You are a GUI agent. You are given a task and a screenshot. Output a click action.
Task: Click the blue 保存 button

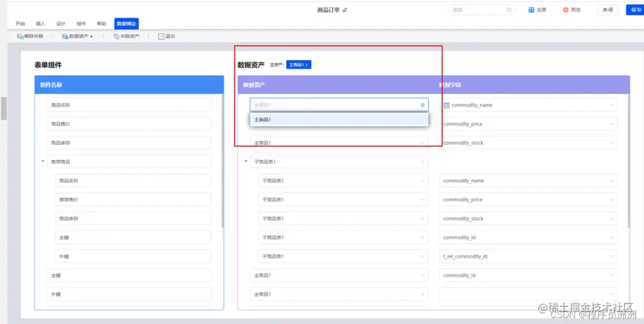pyautogui.click(x=636, y=10)
